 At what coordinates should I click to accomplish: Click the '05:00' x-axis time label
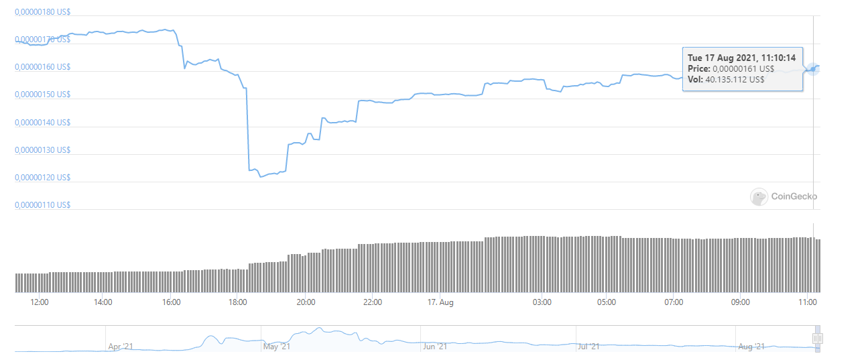(607, 302)
